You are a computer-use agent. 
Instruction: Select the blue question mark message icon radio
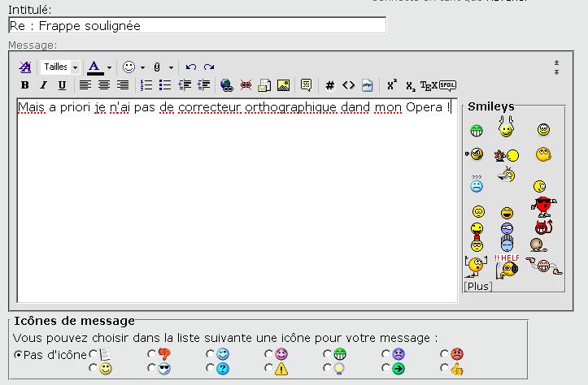point(210,369)
